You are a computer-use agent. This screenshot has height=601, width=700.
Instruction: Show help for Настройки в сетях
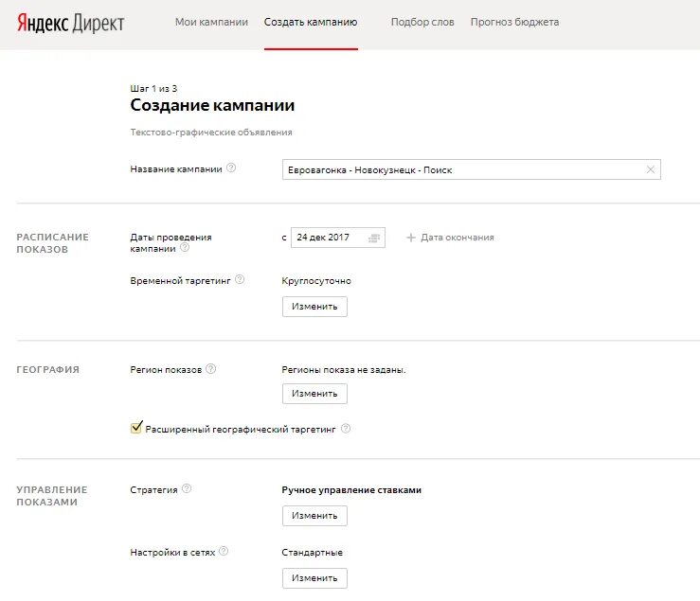224,551
